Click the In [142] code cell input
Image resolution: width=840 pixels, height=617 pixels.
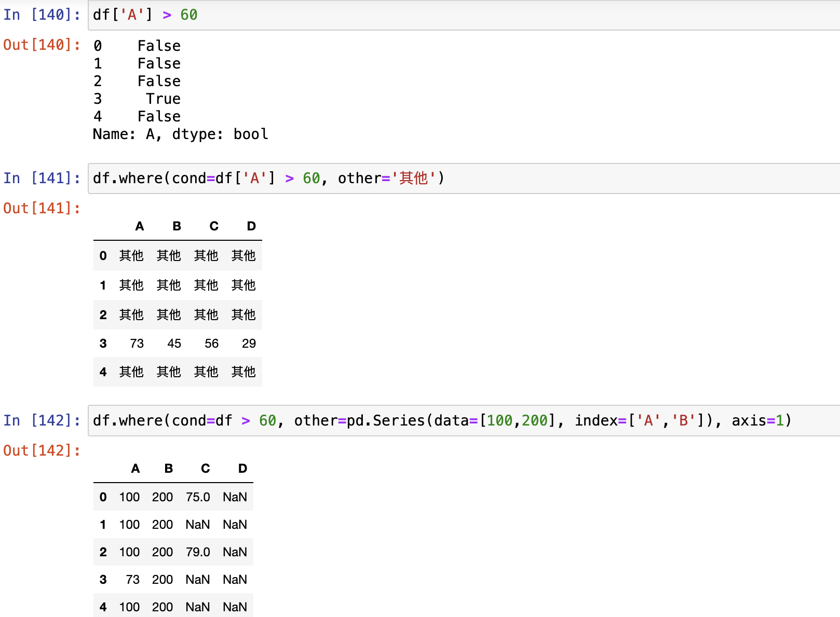[x=464, y=421]
